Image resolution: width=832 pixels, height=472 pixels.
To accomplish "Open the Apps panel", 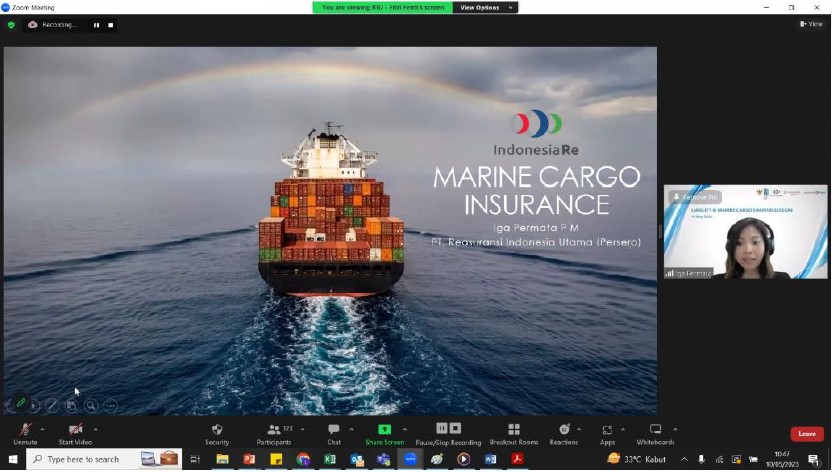I will (x=608, y=434).
